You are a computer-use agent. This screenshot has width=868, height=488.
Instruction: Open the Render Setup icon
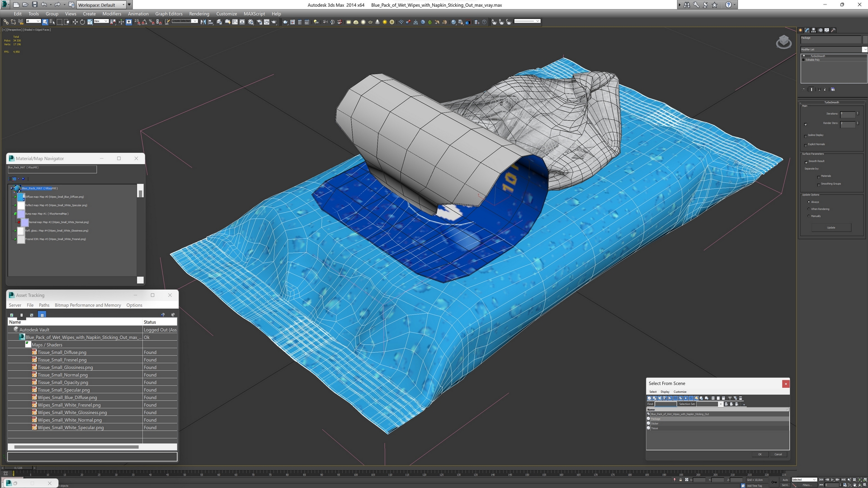pyautogui.click(x=259, y=22)
